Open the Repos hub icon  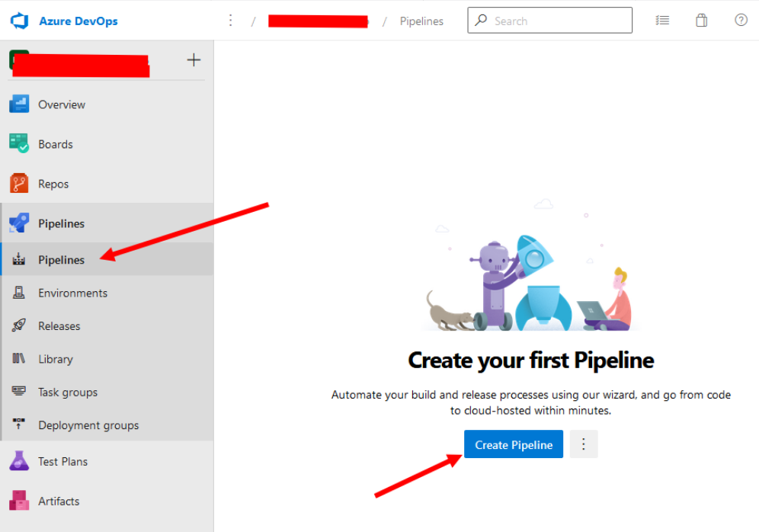[x=19, y=184]
